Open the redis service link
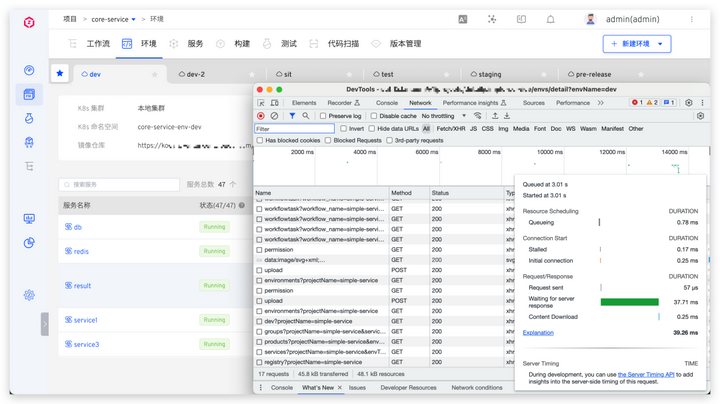The image size is (720, 404). pos(81,252)
